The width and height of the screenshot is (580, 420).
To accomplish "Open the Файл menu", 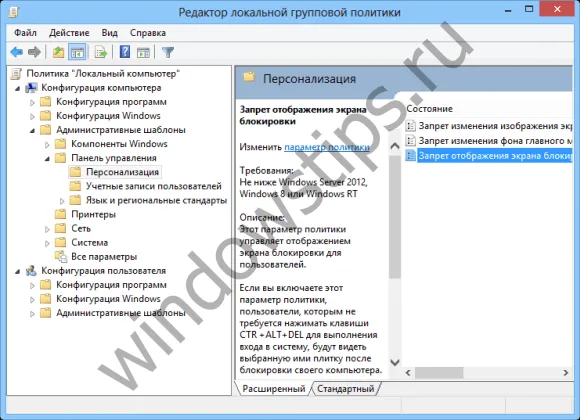I will click(x=25, y=33).
